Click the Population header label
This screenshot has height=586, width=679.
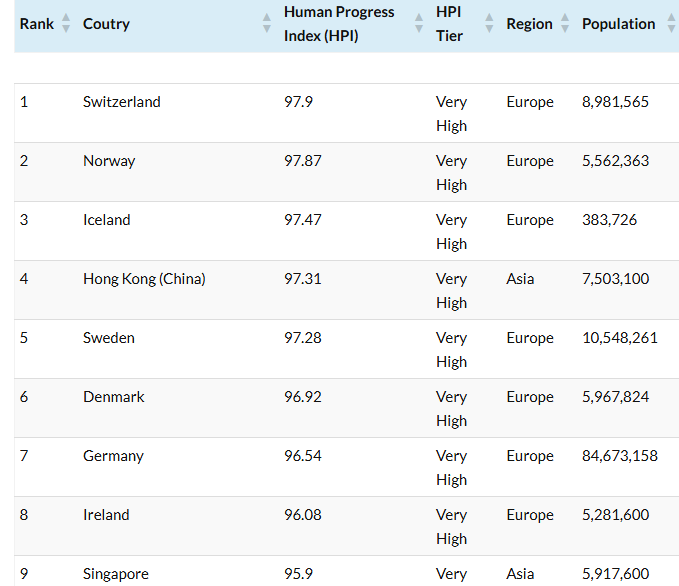[x=618, y=24]
